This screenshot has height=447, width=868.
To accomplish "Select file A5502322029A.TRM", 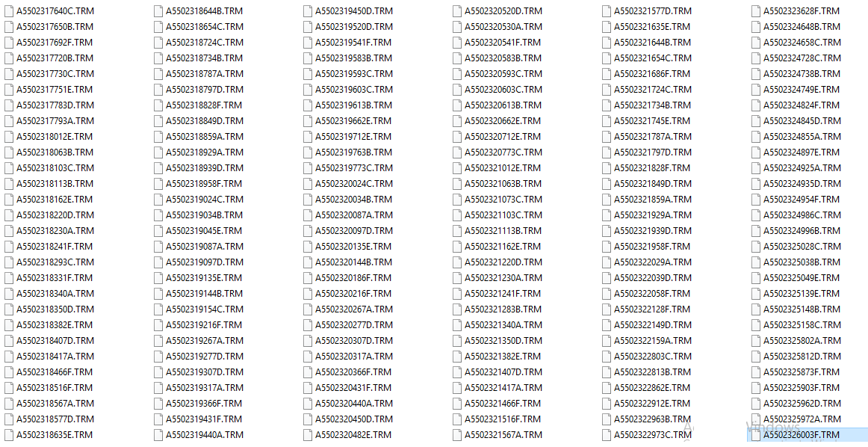I will pyautogui.click(x=653, y=262).
